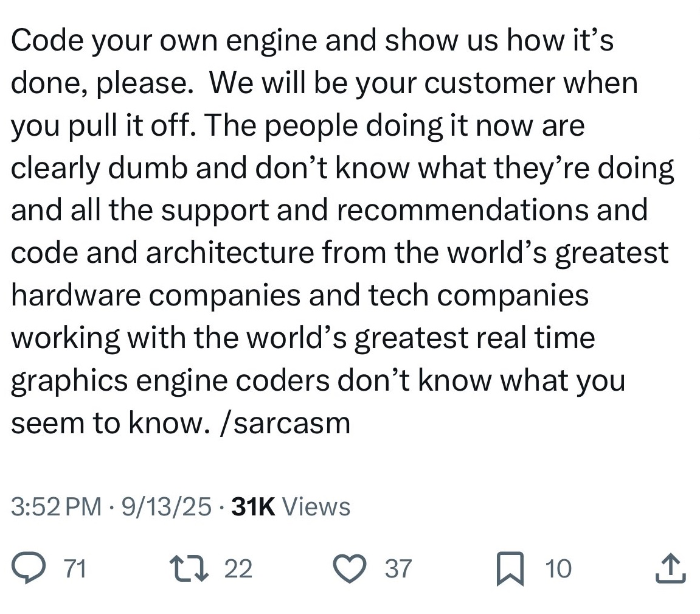Bookmark the tweet with the bookmark icon
700x614 pixels.
click(510, 568)
